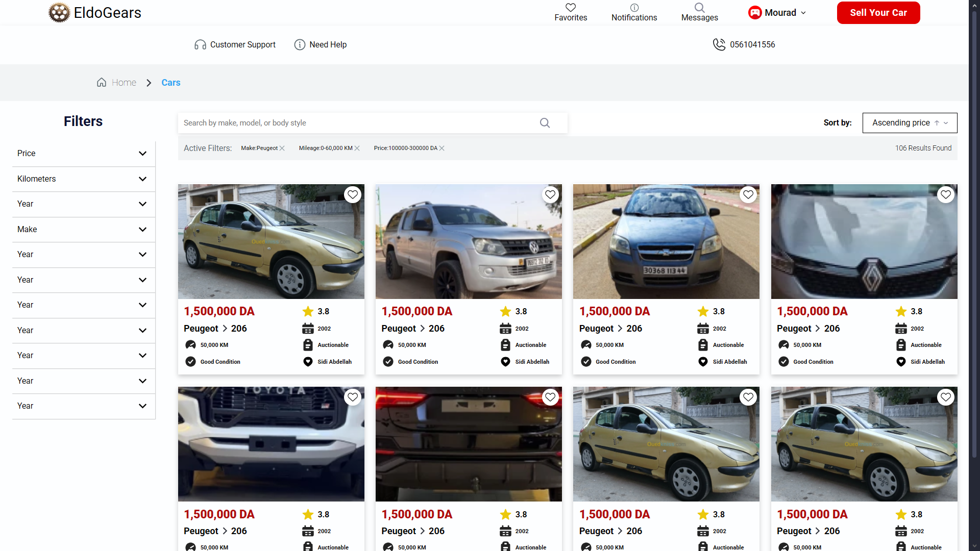980x551 pixels.
Task: Remove the Make:Peugeot active filter
Action: (x=282, y=148)
